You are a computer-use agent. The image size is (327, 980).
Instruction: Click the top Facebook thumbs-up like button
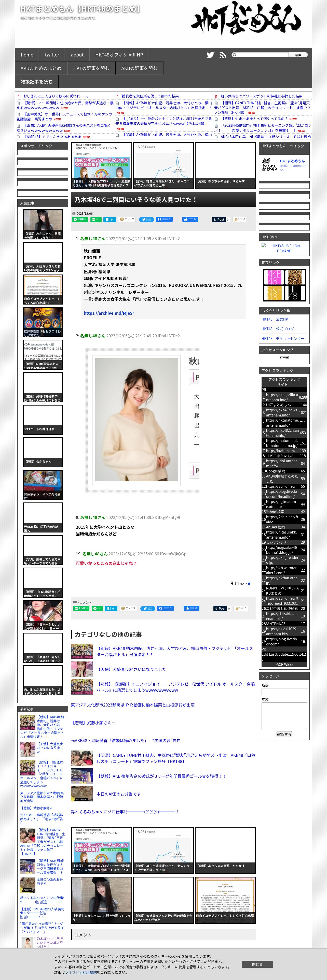[190, 220]
